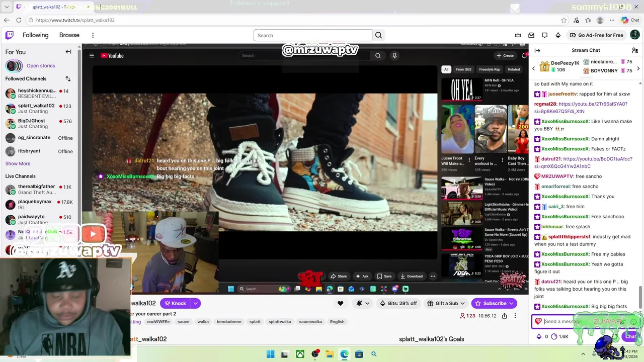The image size is (644, 362).
Task: Open the emote picker in chat input
Action: pyautogui.click(x=633, y=322)
